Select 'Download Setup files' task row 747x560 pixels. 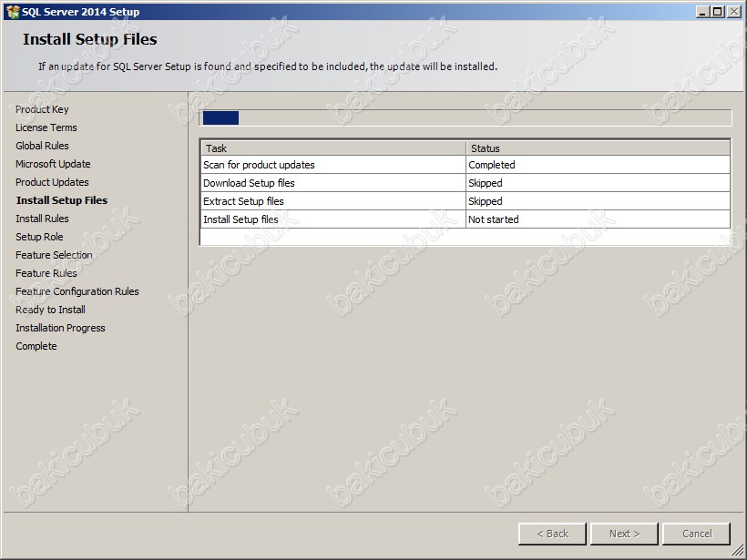coord(465,183)
